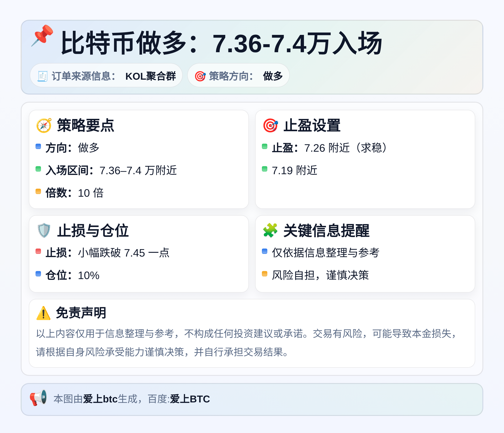Click the 止损与仓位 heading
Screen dimensions: 504x433
pos(93,231)
